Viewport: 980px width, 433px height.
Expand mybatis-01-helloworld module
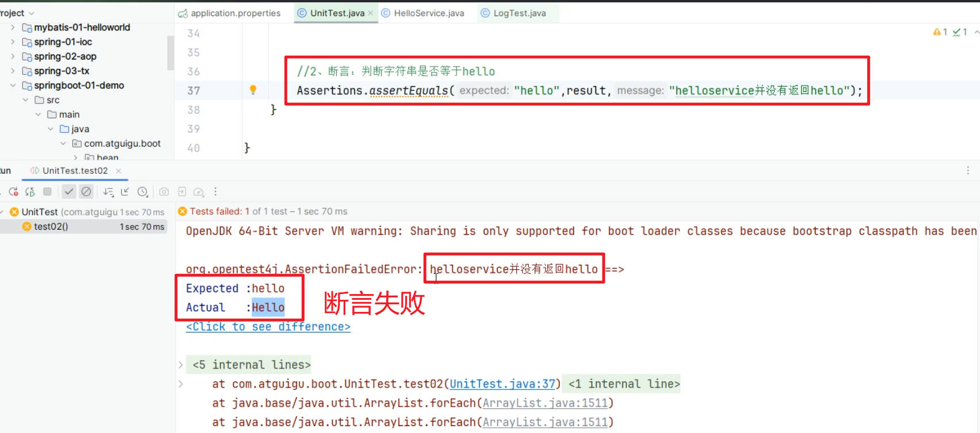[13, 27]
